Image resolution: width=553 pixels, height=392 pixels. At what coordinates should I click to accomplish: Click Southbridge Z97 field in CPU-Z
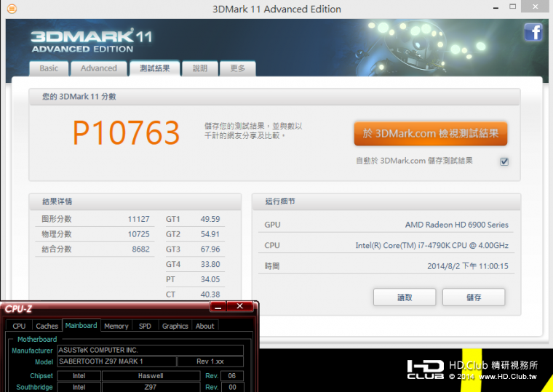(x=151, y=387)
